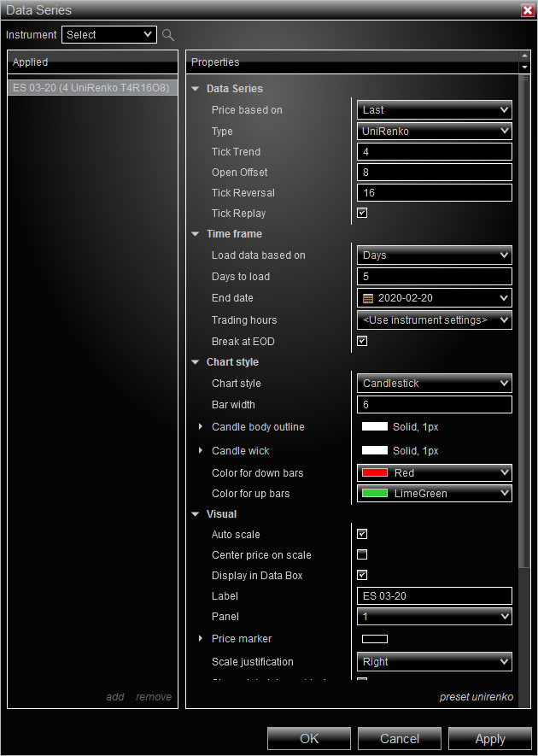Click the Apply button
Screen dimensions: 538x756
tap(490, 739)
